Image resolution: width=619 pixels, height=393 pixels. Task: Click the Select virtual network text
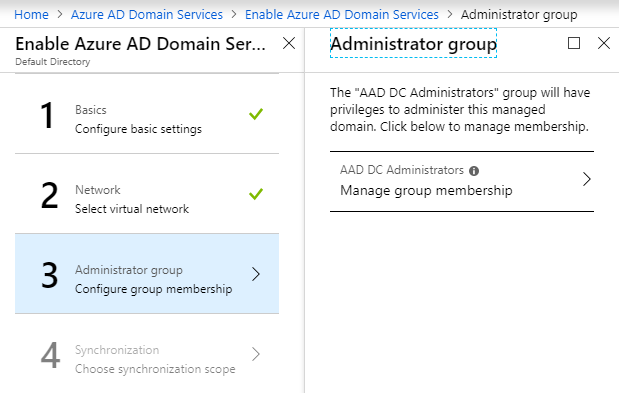(x=132, y=209)
